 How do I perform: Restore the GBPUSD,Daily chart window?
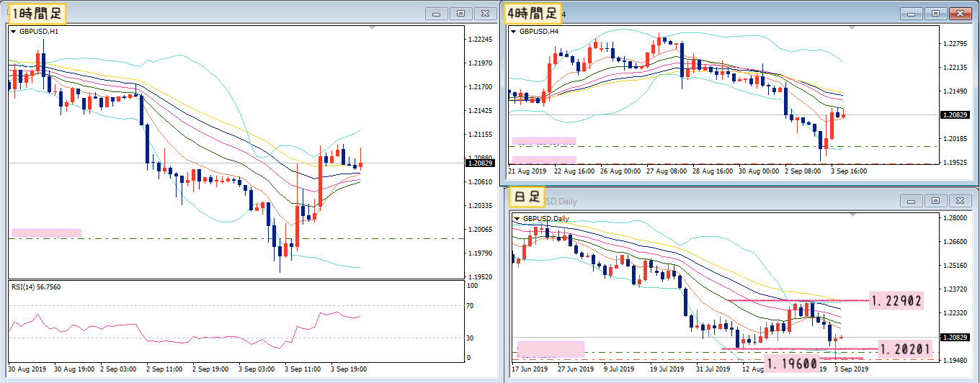[935, 200]
